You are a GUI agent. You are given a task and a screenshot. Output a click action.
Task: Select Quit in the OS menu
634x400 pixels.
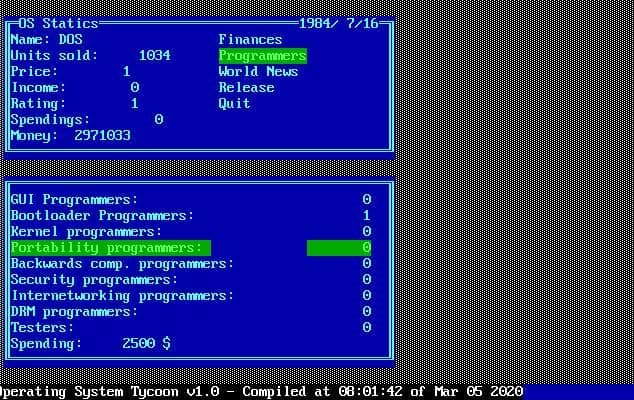coord(234,104)
